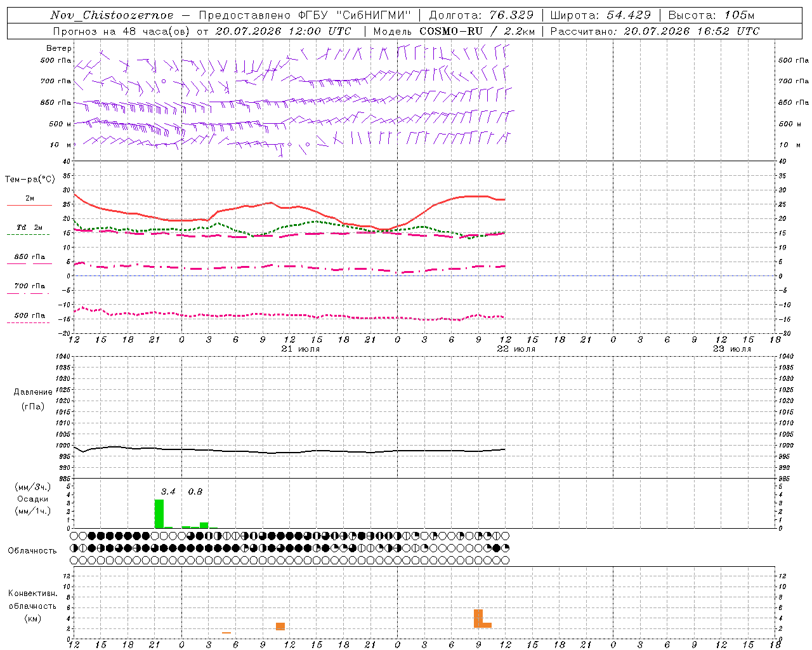
Task: Click the Осадки precipitation label
Action: pyautogui.click(x=32, y=499)
